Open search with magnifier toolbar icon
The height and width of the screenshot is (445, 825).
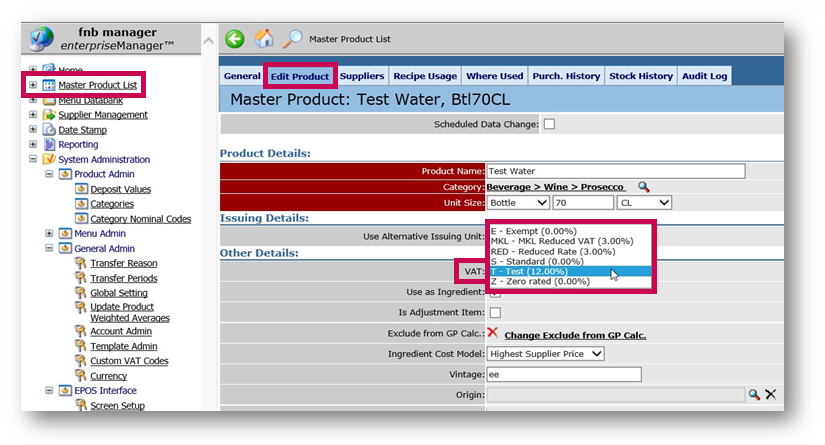pyautogui.click(x=293, y=38)
